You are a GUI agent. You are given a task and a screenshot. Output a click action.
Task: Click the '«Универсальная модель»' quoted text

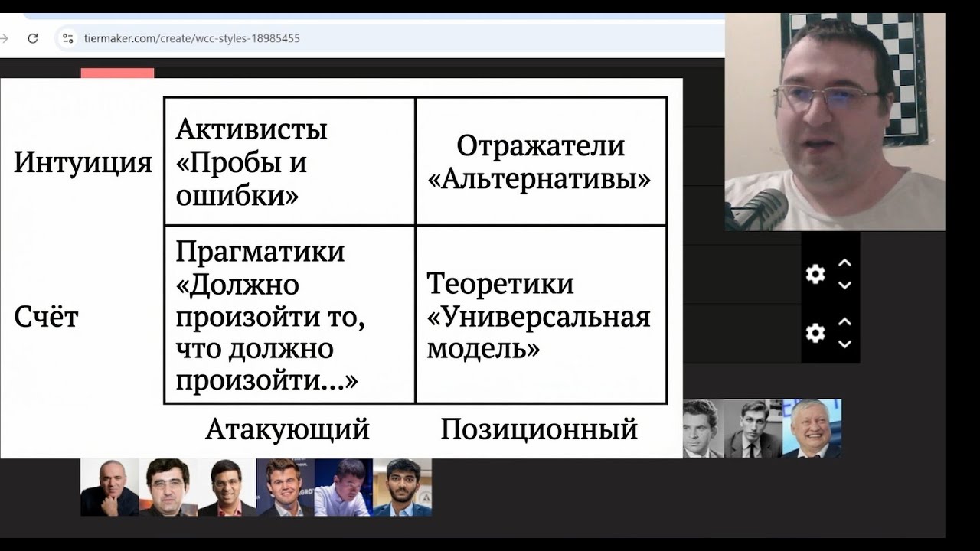click(x=539, y=333)
